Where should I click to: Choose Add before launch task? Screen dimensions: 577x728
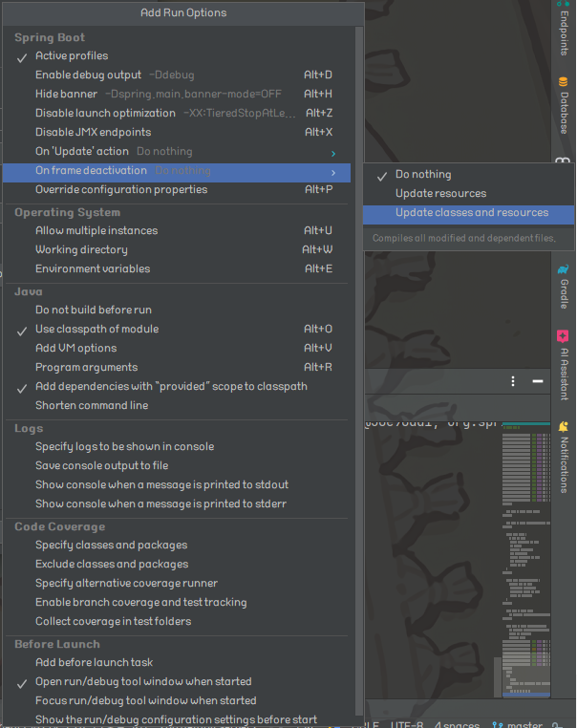point(177,662)
